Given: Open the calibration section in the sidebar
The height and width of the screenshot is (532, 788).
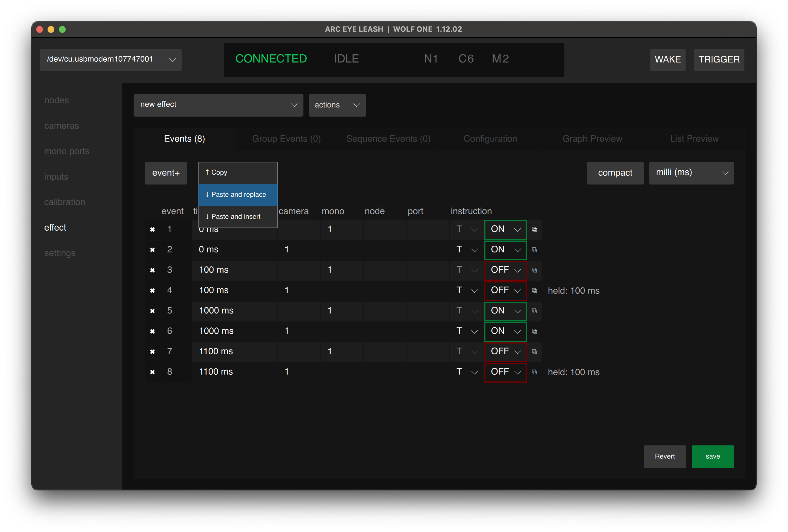Looking at the screenshot, I should (65, 202).
